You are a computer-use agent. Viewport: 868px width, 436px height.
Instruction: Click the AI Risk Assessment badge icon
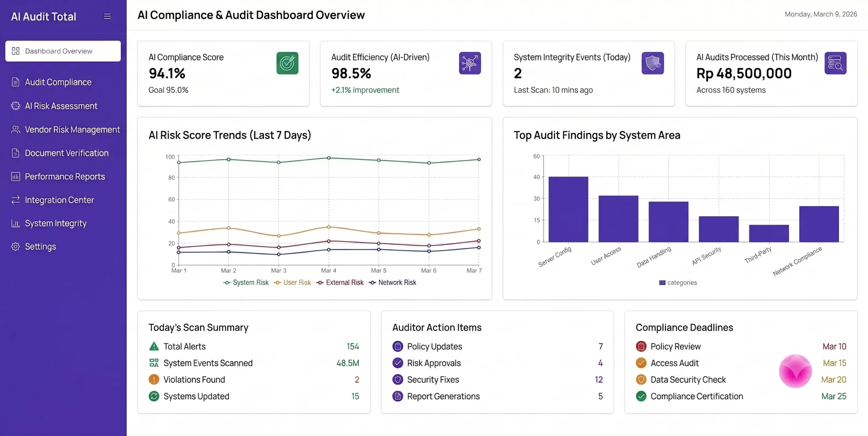point(16,106)
